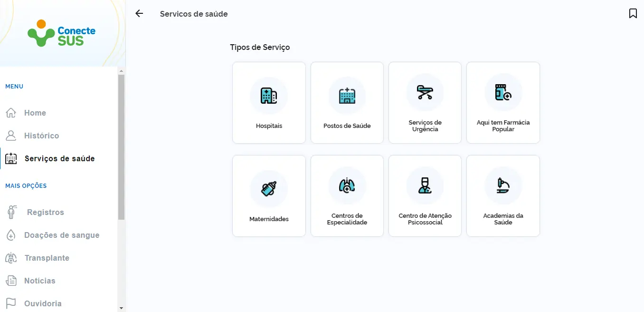Viewport: 644px width, 312px height.
Task: Click the Registros fingerprint icon
Action: (x=10, y=212)
